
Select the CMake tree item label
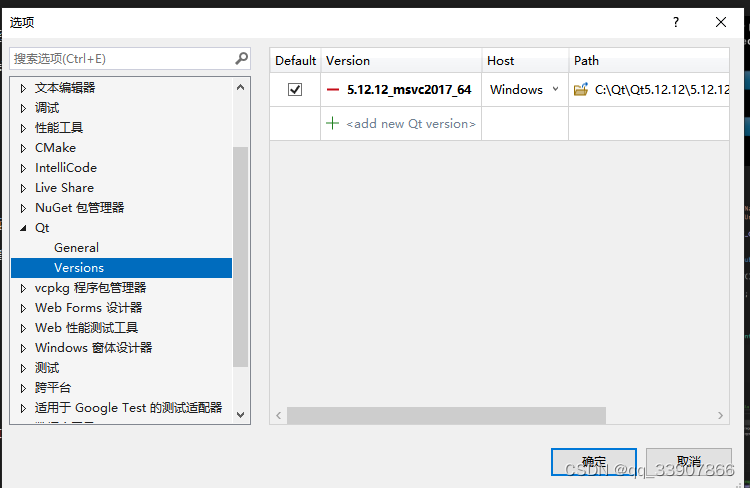coord(55,148)
